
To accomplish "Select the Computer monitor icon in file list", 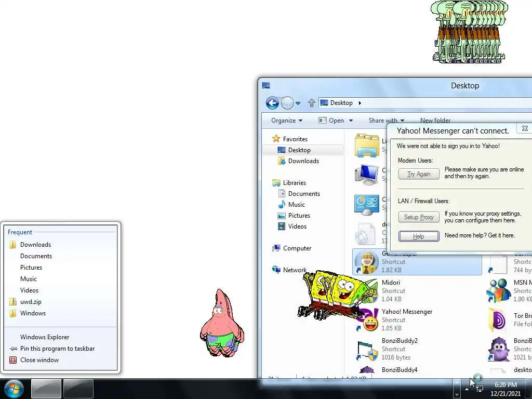I will (367, 175).
